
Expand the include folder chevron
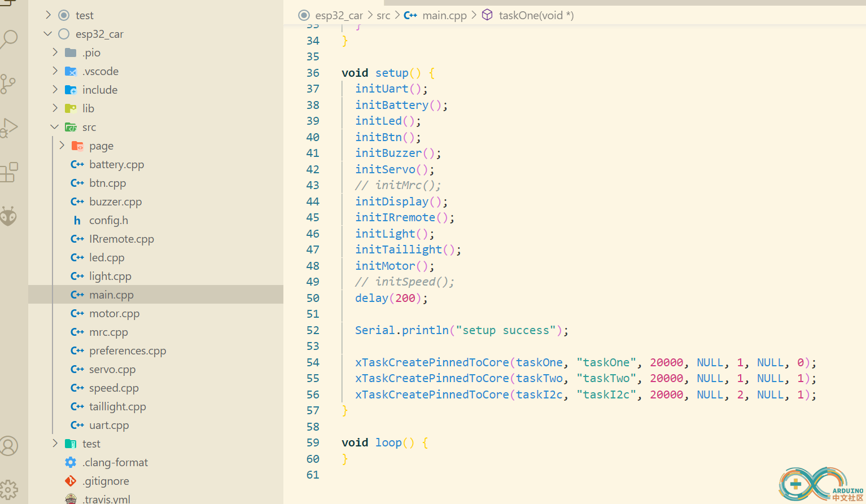point(55,90)
